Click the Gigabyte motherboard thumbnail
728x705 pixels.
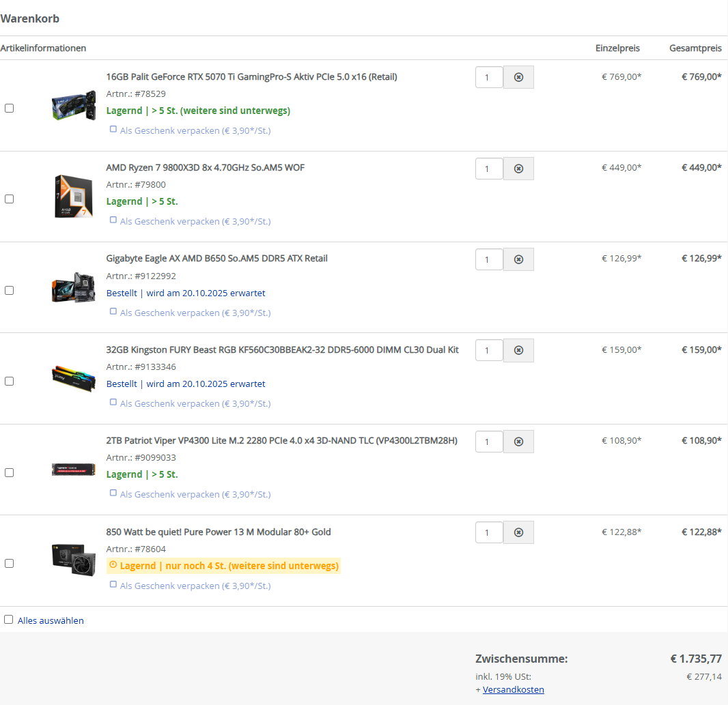(74, 287)
